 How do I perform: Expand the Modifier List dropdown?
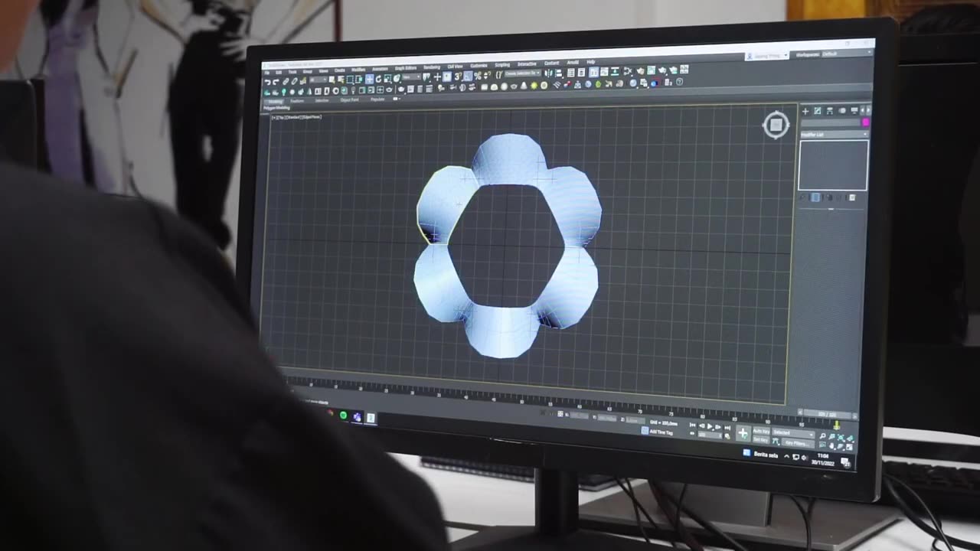click(835, 134)
